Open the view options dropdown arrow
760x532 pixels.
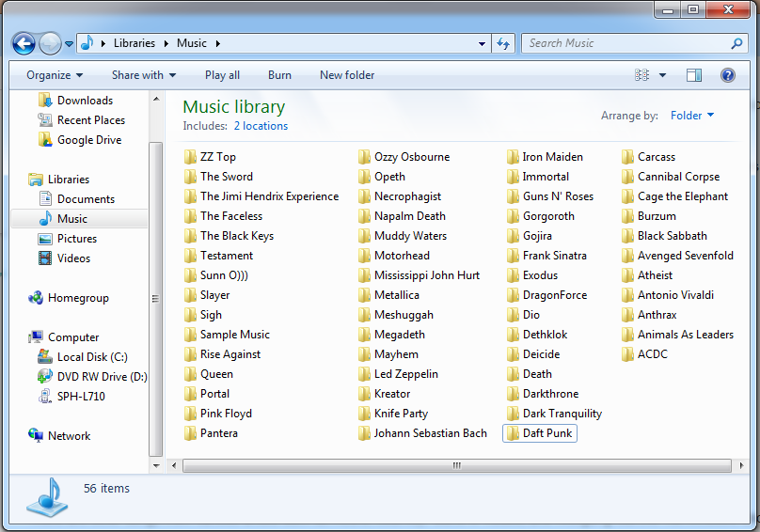[x=662, y=75]
